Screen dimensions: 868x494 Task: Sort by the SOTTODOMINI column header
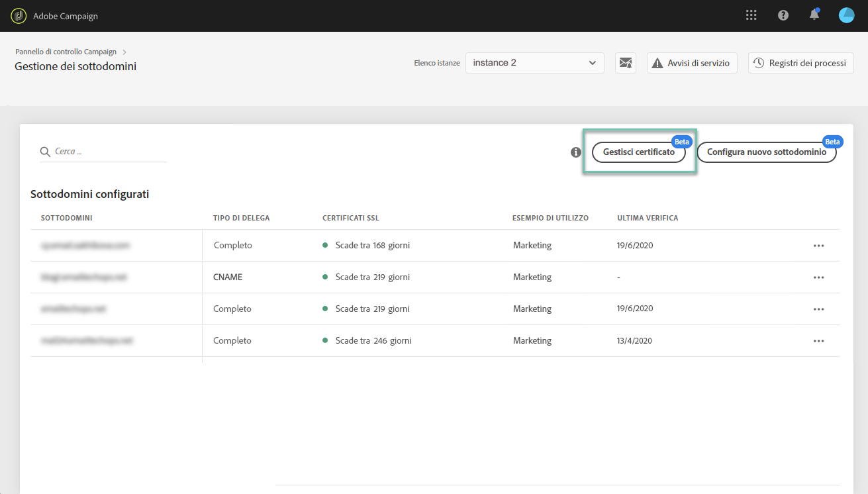tap(66, 218)
